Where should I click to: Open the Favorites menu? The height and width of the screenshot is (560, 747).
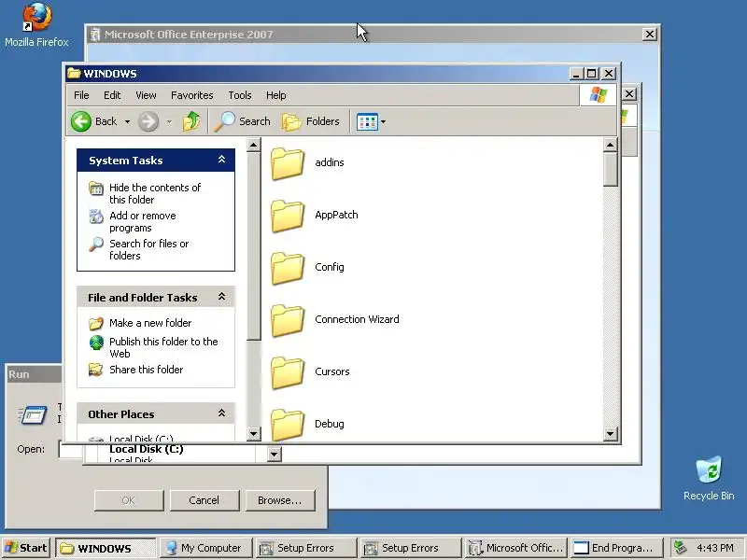coord(192,95)
